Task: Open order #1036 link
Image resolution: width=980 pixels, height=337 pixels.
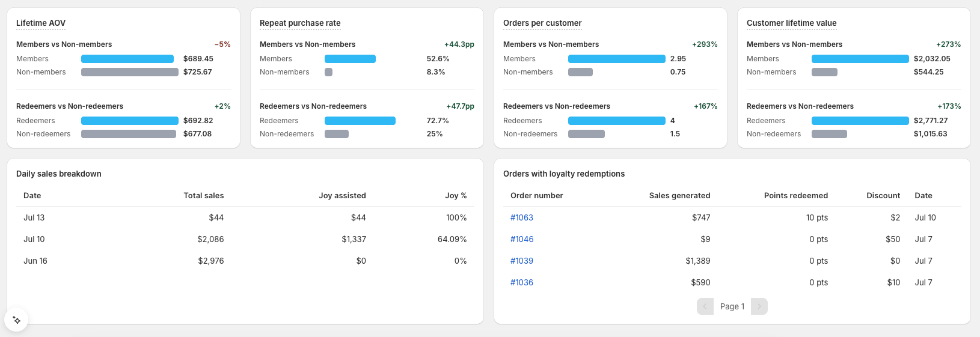Action: pyautogui.click(x=522, y=282)
